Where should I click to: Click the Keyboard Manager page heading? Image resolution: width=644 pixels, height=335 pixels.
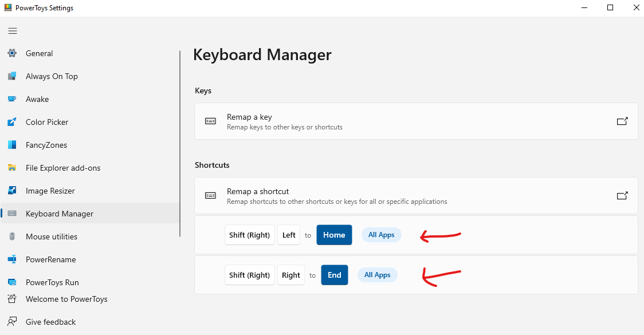coord(262,54)
